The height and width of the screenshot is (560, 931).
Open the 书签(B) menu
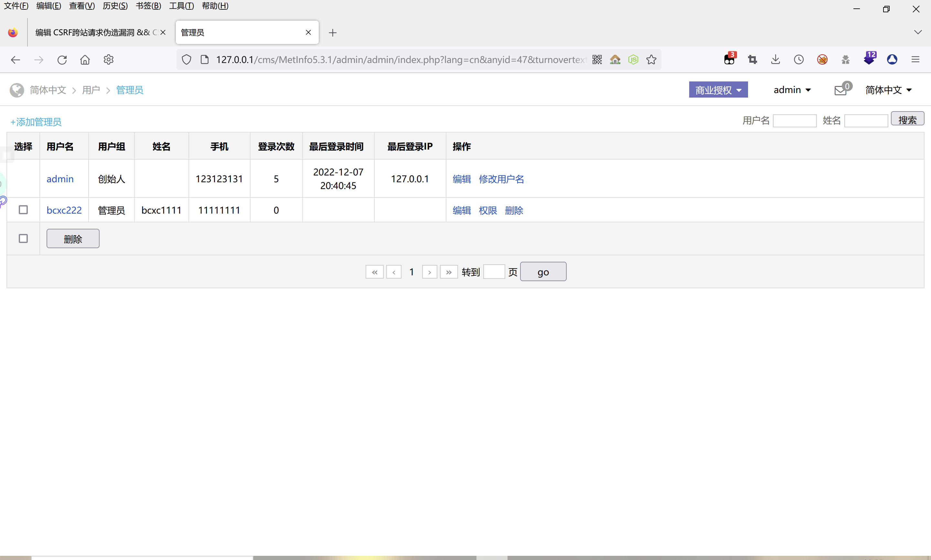148,6
